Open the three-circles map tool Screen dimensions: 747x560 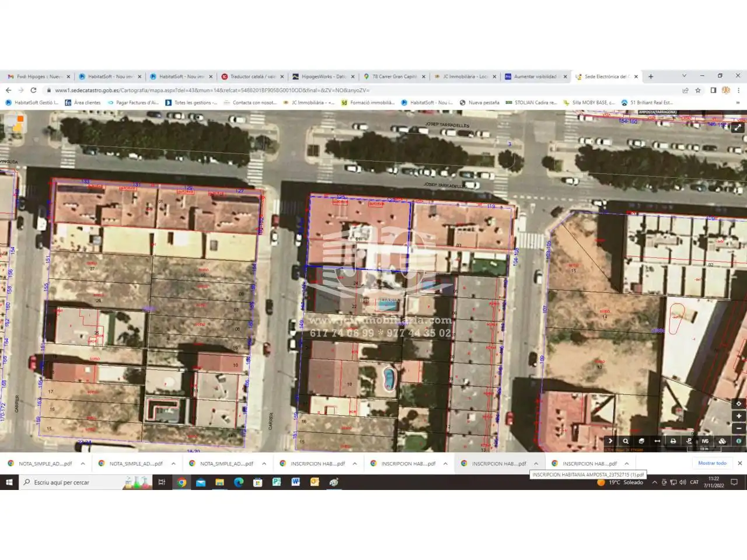(722, 441)
